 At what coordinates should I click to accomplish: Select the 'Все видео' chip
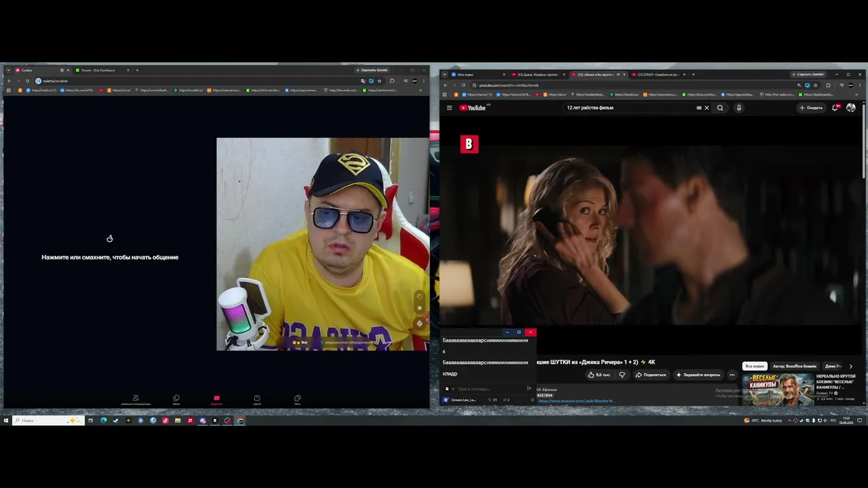click(755, 366)
